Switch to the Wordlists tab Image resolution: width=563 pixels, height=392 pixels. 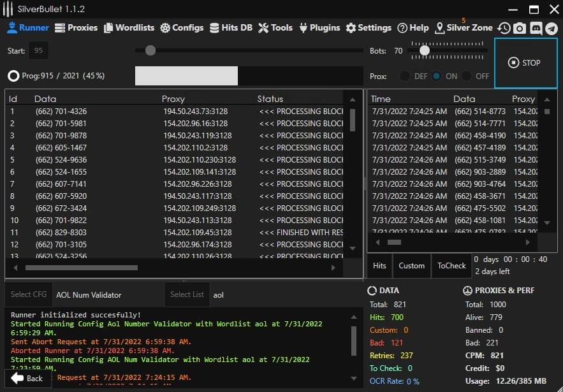click(x=130, y=28)
